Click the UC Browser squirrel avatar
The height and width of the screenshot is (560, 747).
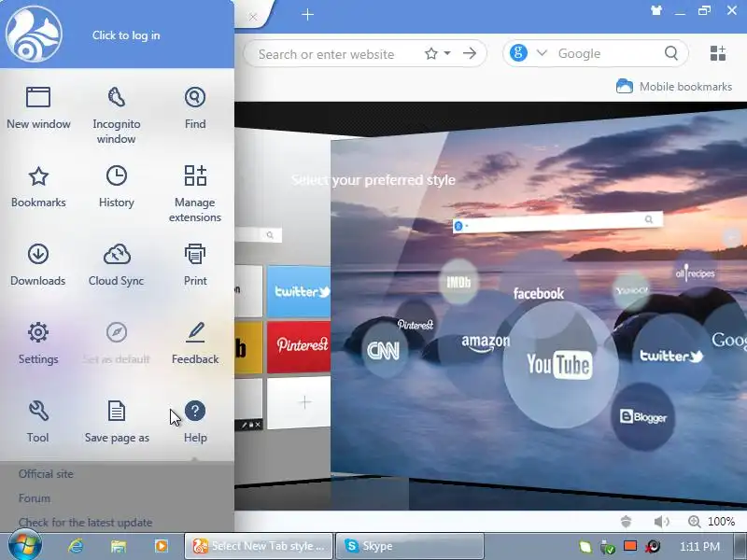(x=34, y=34)
